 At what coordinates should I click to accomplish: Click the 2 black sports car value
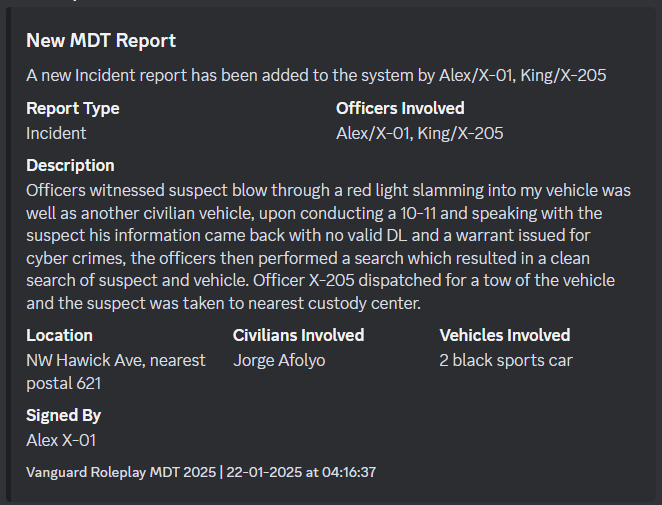click(506, 361)
